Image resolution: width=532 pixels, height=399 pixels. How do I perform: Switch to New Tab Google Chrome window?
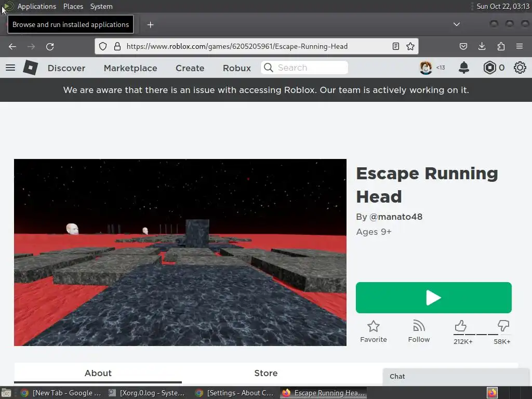[61, 393]
